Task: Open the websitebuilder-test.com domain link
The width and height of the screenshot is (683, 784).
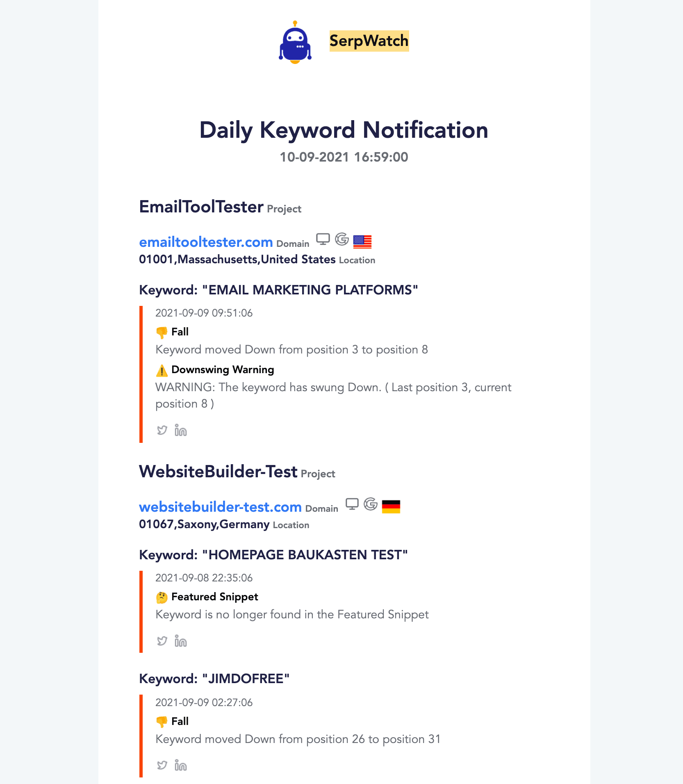Action: (x=220, y=507)
